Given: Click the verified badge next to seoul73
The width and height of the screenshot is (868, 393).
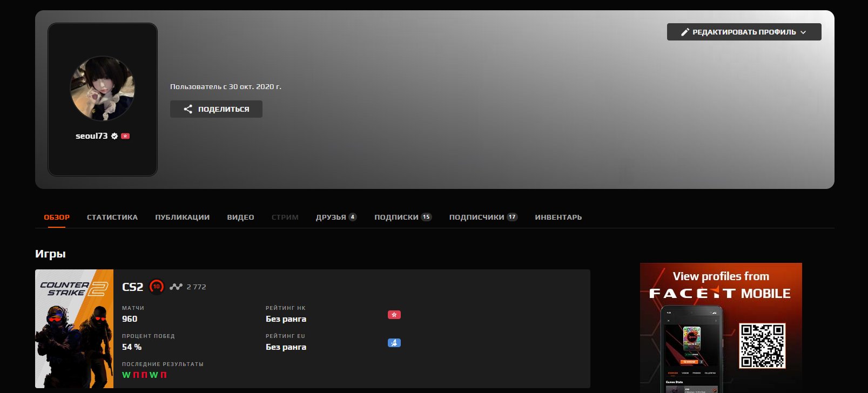Looking at the screenshot, I should pos(115,136).
